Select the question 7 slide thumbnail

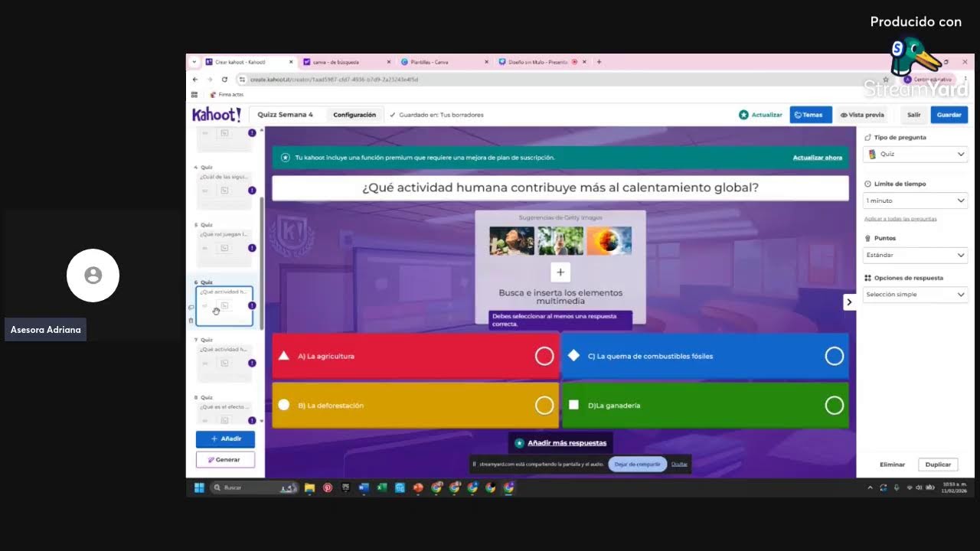click(224, 362)
